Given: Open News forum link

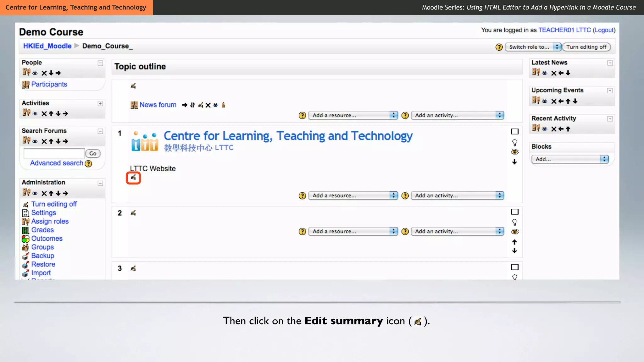Looking at the screenshot, I should coord(158,105).
